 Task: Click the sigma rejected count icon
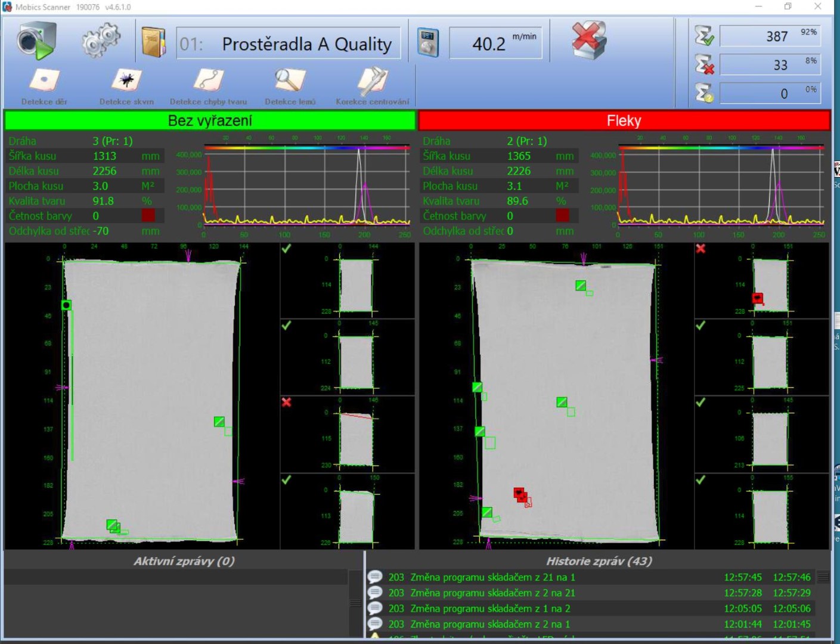click(x=704, y=64)
